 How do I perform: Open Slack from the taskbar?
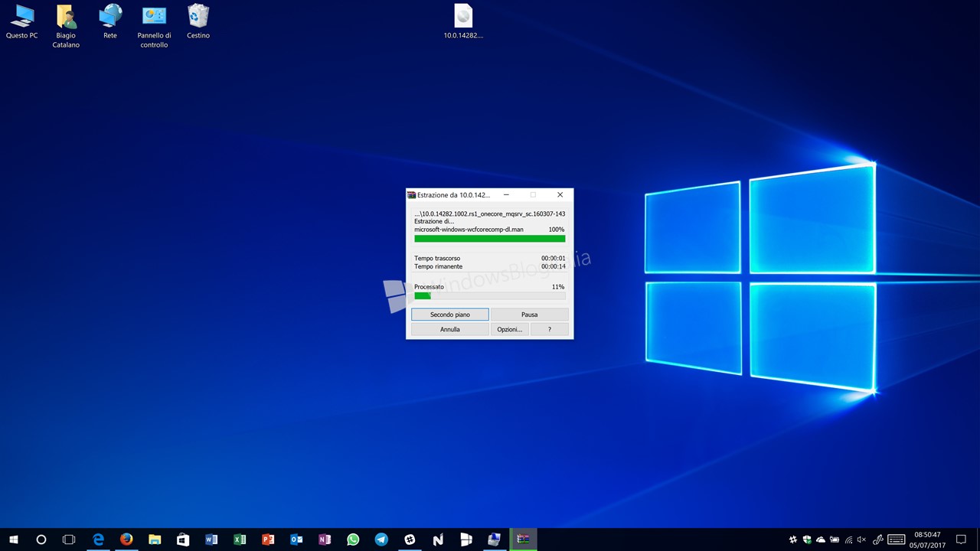coord(410,540)
